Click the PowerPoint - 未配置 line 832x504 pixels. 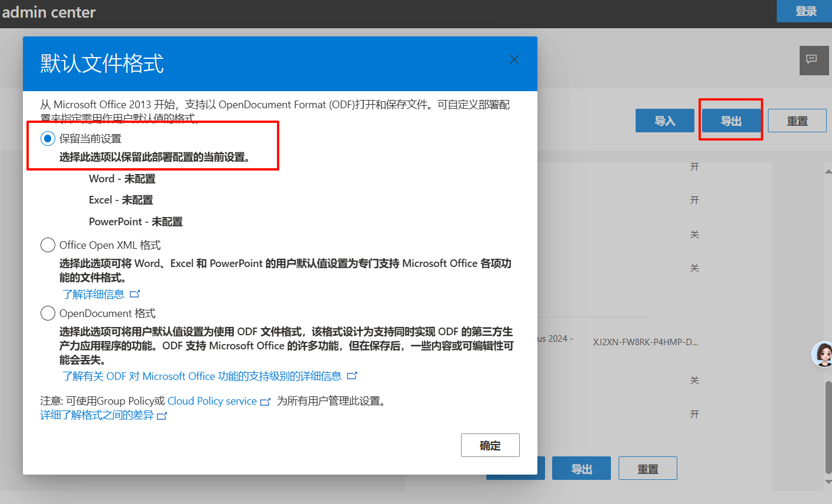pyautogui.click(x=136, y=222)
